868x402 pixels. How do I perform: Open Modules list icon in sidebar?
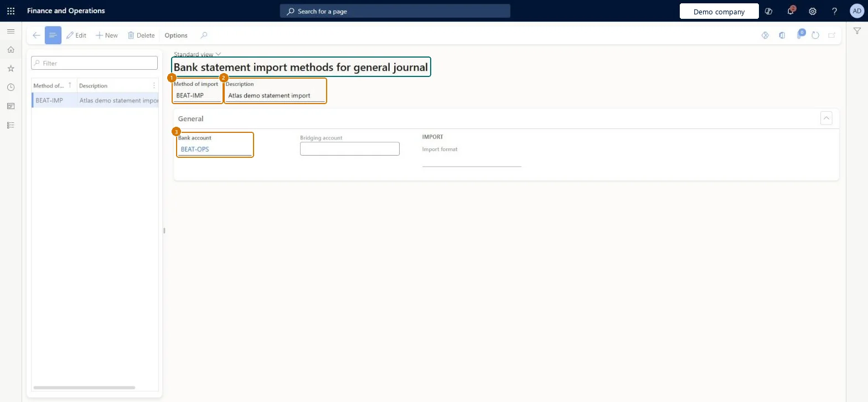11,125
